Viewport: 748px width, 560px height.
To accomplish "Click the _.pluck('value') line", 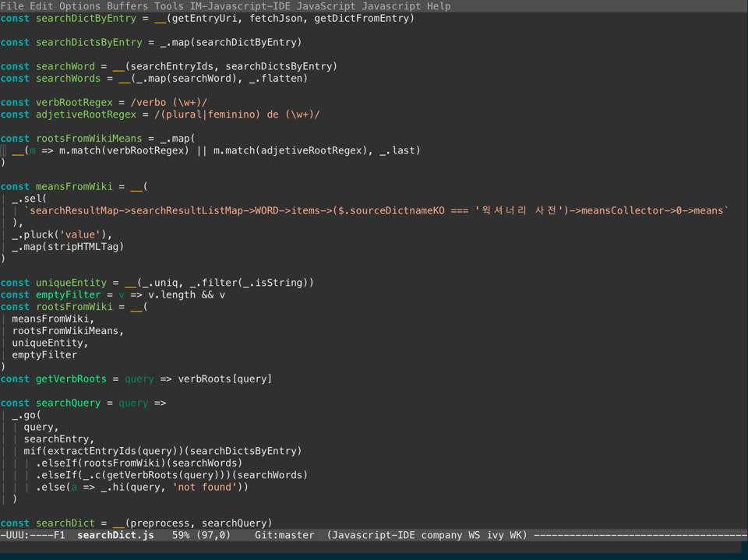I will (x=62, y=234).
